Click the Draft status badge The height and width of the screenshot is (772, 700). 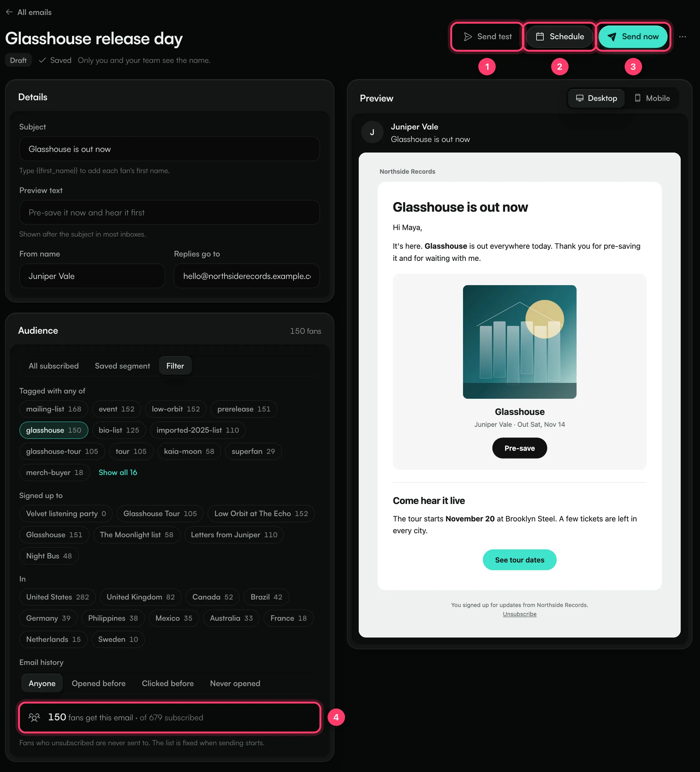point(18,60)
